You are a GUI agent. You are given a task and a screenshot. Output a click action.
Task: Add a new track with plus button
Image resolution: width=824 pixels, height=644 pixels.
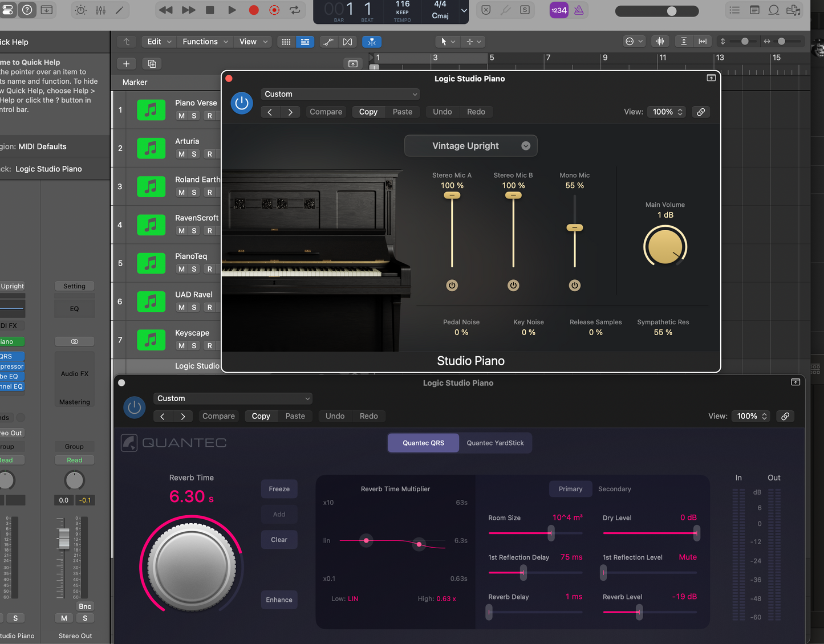[126, 64]
